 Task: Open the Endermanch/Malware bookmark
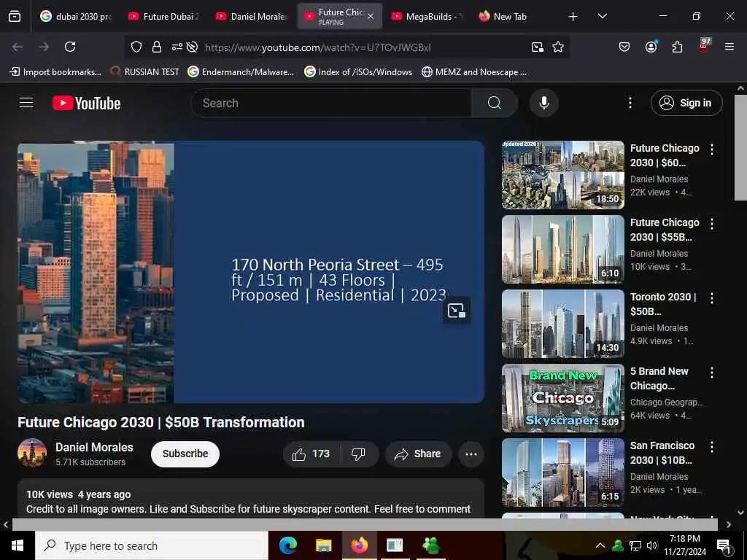click(241, 72)
